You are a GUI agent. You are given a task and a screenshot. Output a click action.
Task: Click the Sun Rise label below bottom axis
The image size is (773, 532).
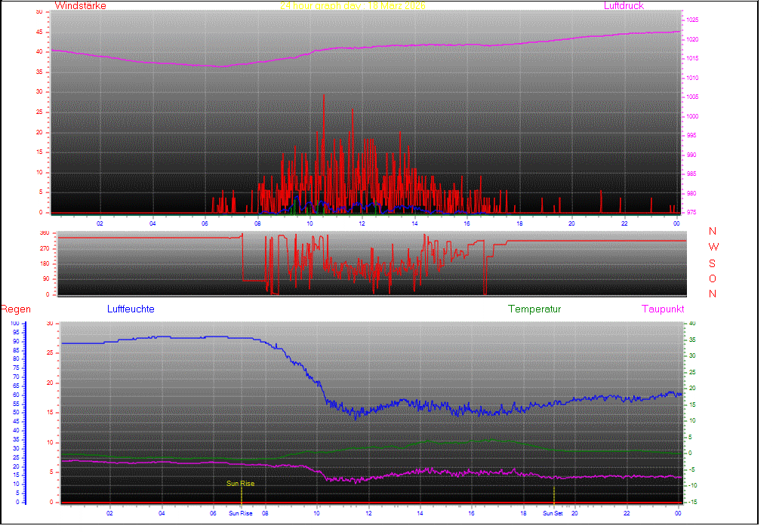click(241, 514)
